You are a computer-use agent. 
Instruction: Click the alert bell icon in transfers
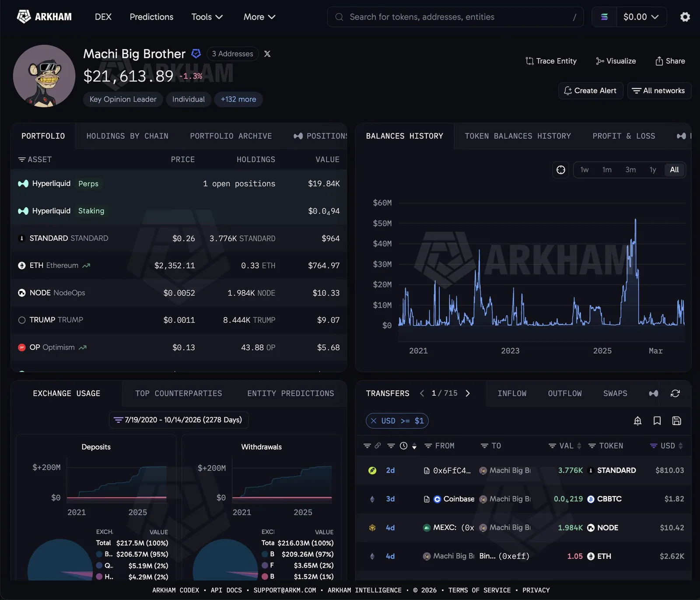tap(637, 421)
